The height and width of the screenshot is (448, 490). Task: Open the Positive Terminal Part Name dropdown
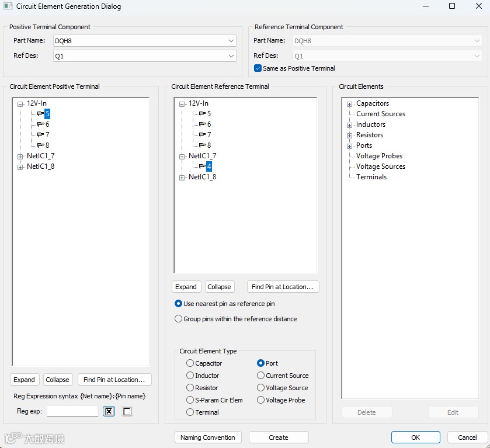tap(231, 41)
